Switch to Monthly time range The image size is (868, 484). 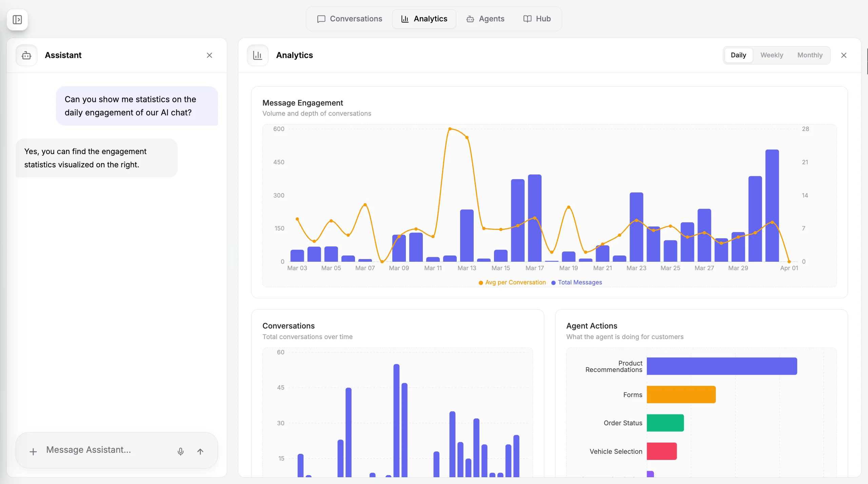pos(810,55)
